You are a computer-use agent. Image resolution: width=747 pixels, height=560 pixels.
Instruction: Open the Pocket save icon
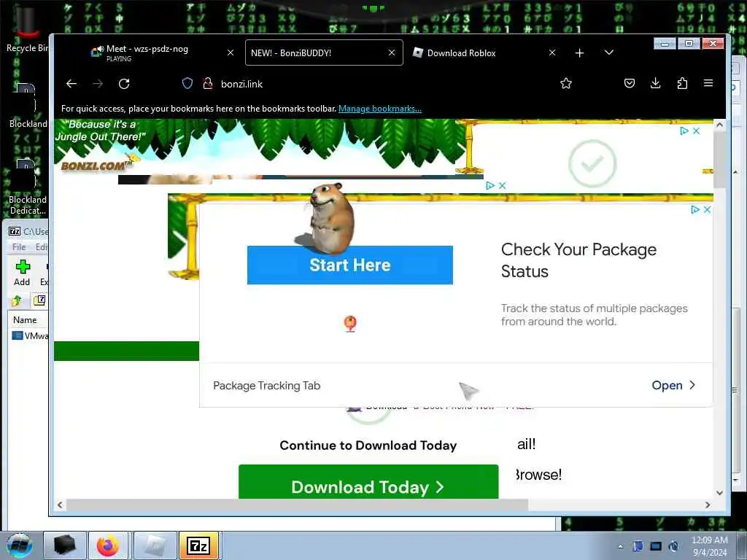630,84
